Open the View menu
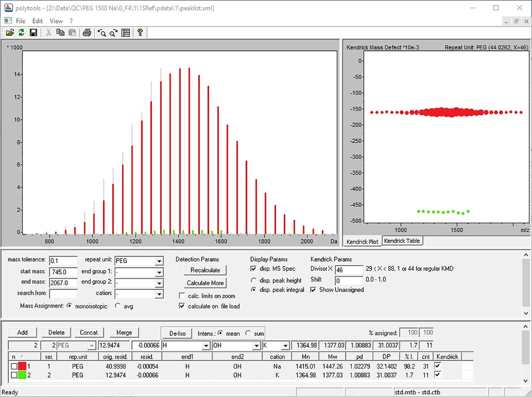 click(56, 20)
